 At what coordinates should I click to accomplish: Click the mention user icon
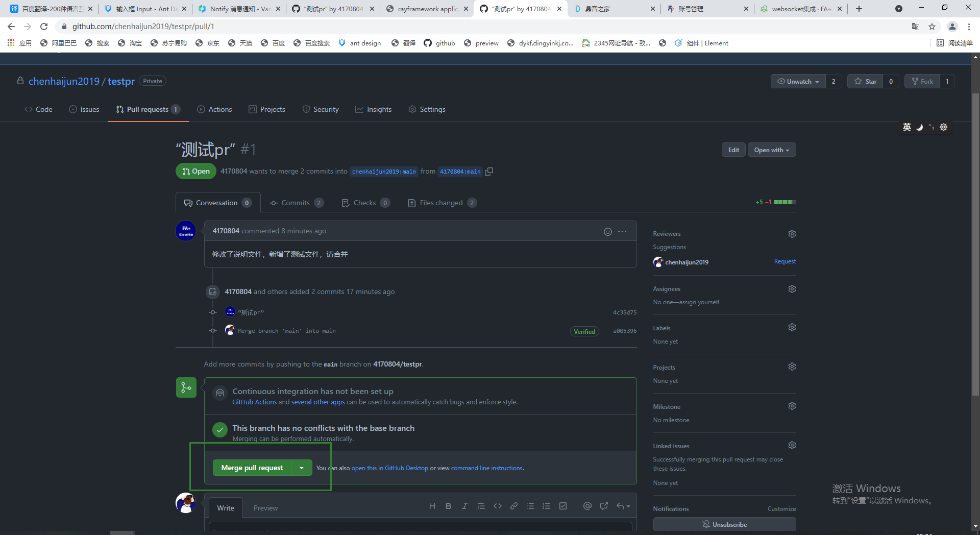pyautogui.click(x=587, y=506)
